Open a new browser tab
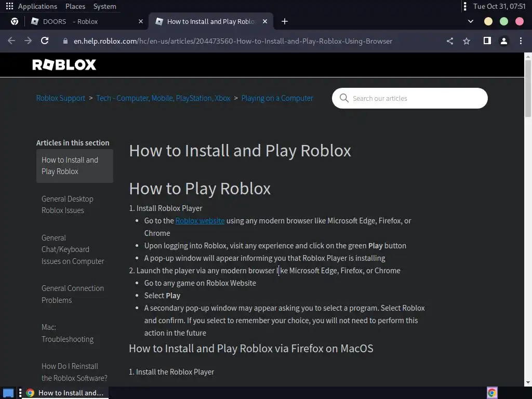 click(x=285, y=21)
